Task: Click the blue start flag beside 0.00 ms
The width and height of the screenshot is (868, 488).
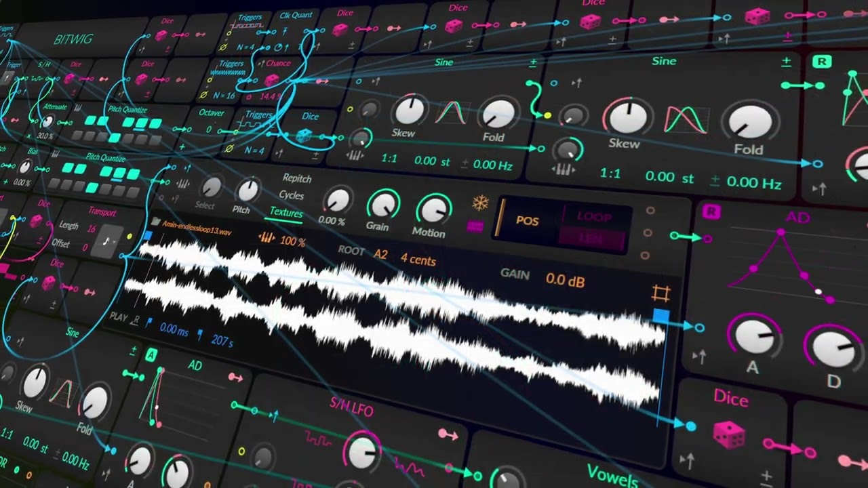Action: coord(149,323)
